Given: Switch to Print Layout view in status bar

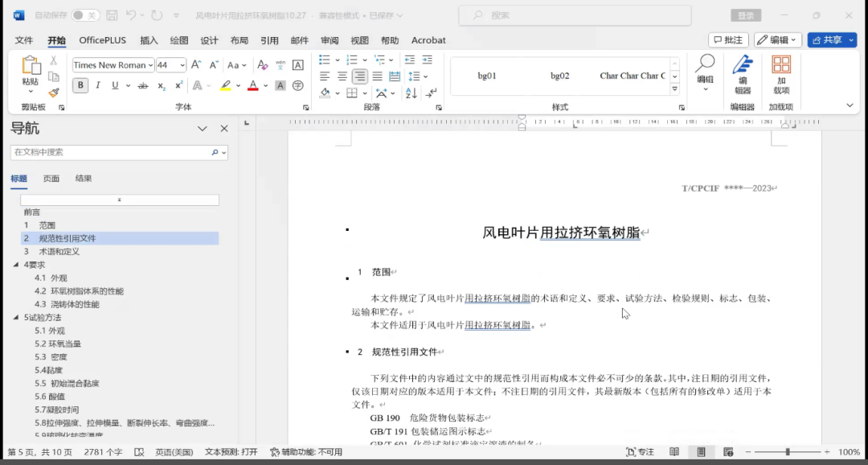Looking at the screenshot, I should click(x=702, y=452).
